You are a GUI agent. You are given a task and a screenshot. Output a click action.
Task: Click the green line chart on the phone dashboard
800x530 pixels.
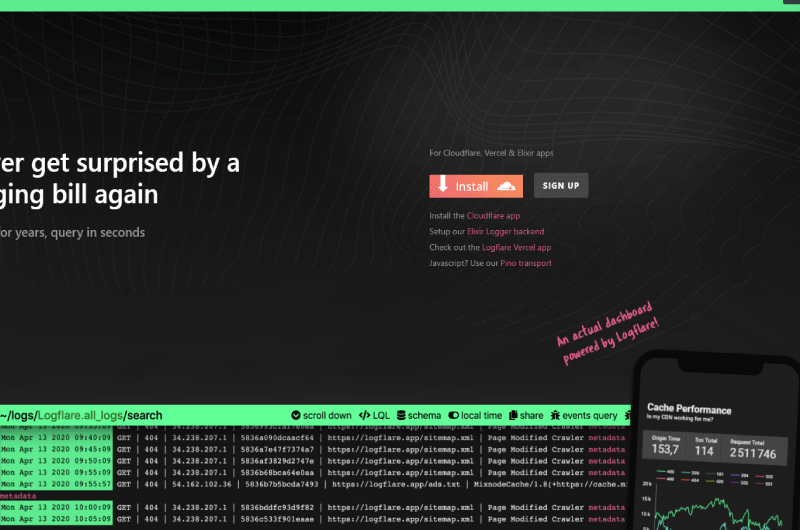click(718, 514)
